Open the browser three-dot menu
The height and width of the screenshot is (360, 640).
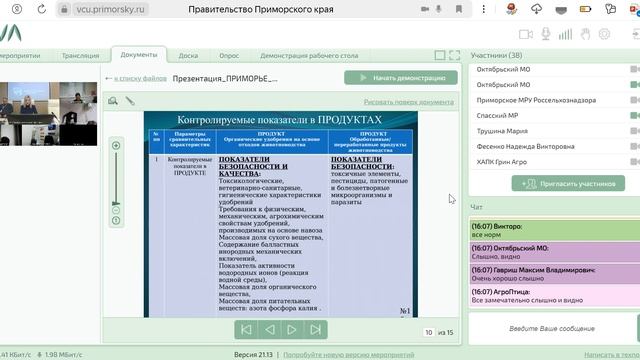tap(484, 9)
